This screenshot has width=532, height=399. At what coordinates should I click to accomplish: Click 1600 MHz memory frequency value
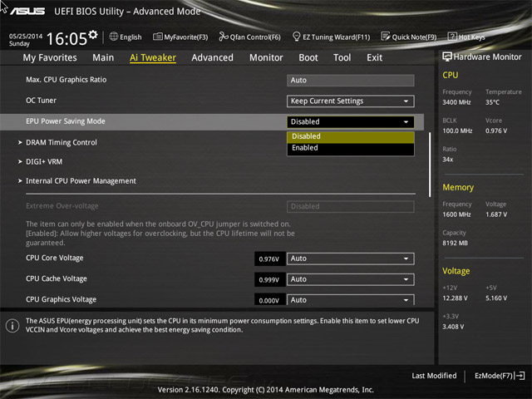pyautogui.click(x=456, y=214)
